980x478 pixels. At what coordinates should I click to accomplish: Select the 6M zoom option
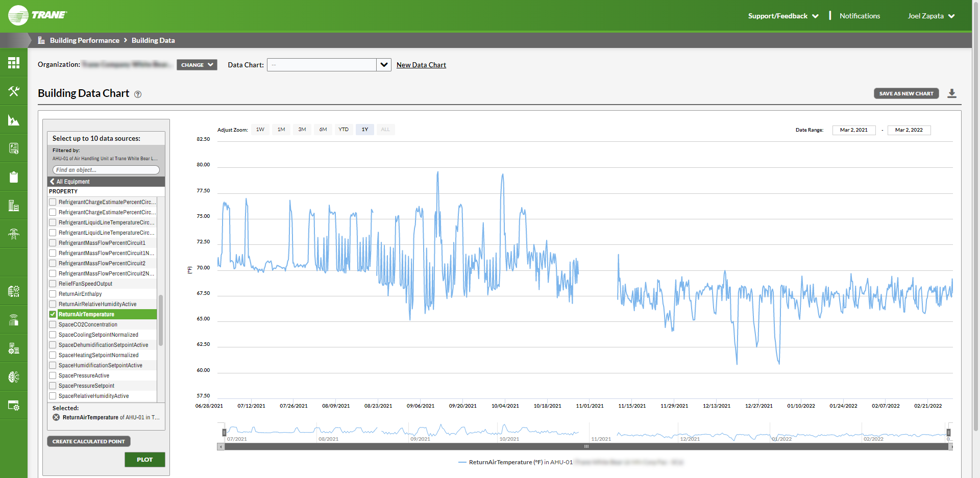click(323, 130)
